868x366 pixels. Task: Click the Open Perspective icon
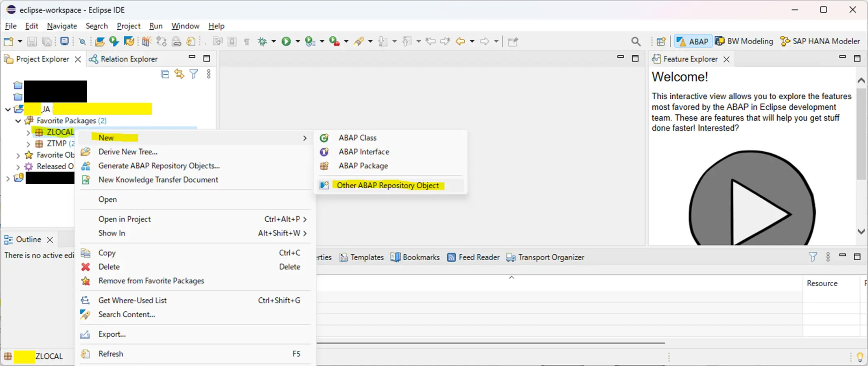[661, 41]
